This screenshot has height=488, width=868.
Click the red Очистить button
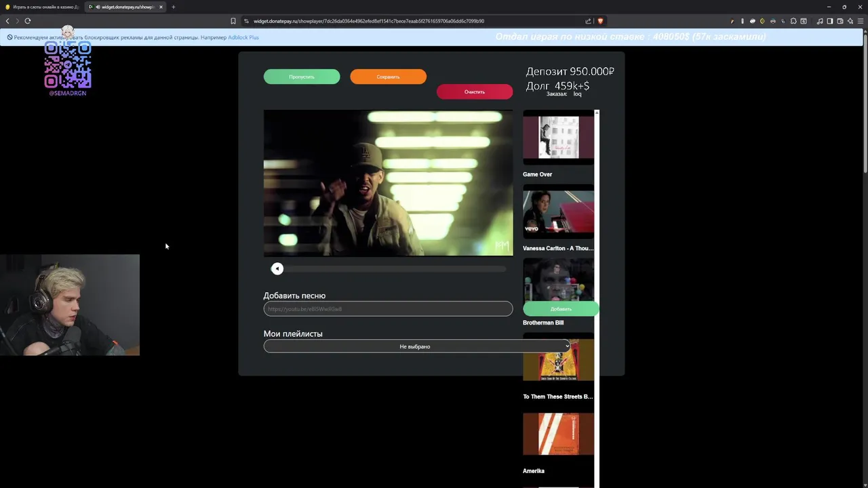point(475,91)
